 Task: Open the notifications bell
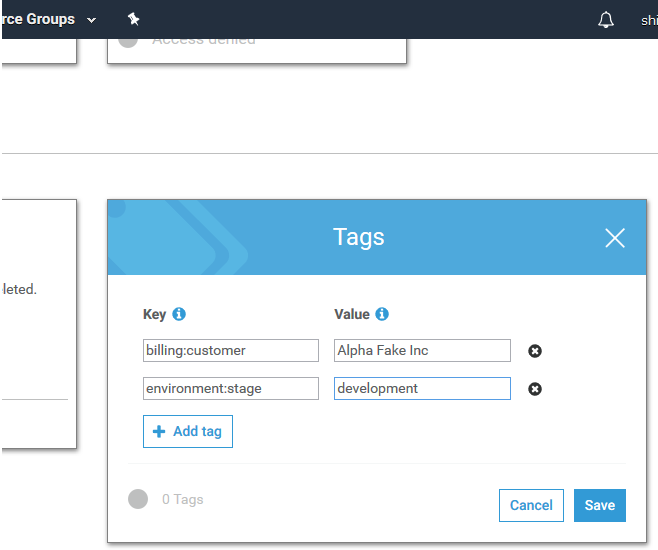606,20
